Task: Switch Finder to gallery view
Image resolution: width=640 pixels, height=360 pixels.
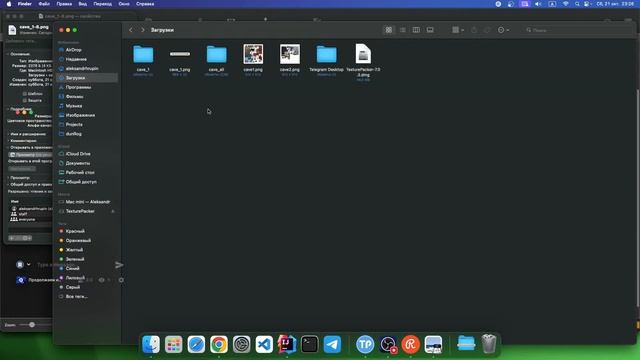Action: pos(430,30)
